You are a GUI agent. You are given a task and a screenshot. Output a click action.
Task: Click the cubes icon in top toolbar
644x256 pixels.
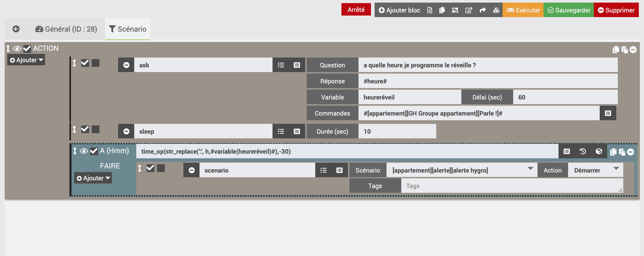pyautogui.click(x=496, y=10)
